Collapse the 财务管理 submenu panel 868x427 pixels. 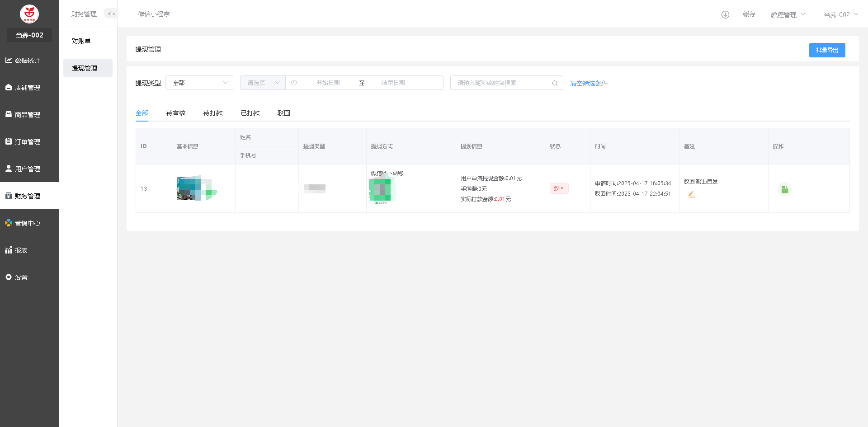pos(111,14)
